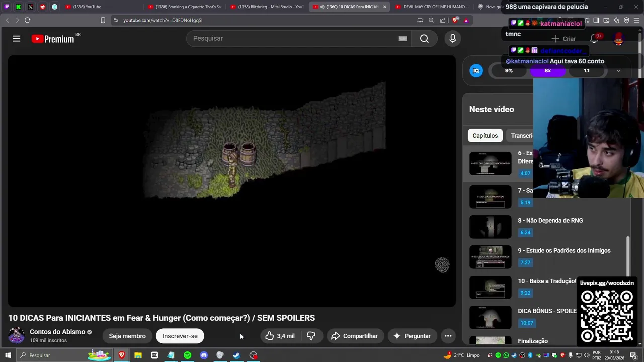Open the pinned X tab
Image resolution: width=644 pixels, height=362 pixels.
(31, 7)
